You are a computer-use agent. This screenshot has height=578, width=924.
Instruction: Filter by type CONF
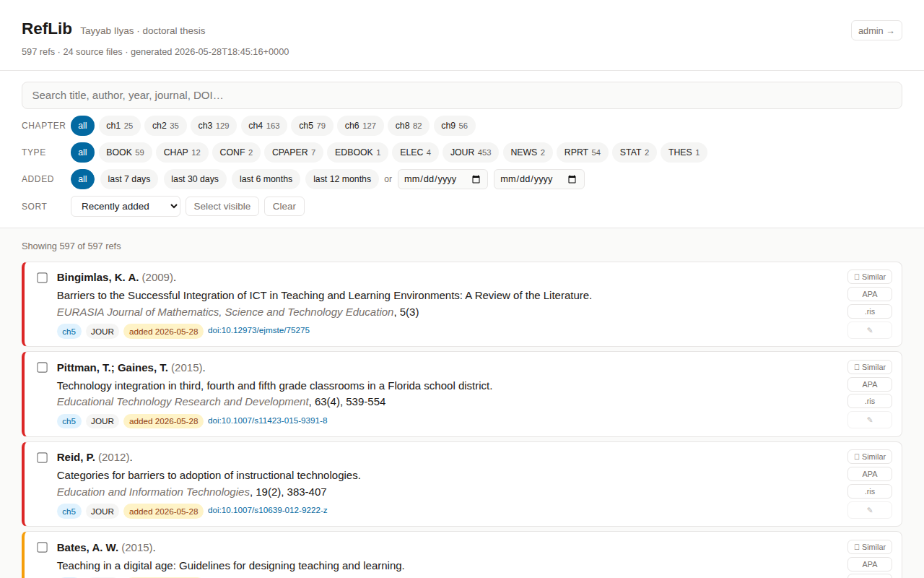coord(236,152)
